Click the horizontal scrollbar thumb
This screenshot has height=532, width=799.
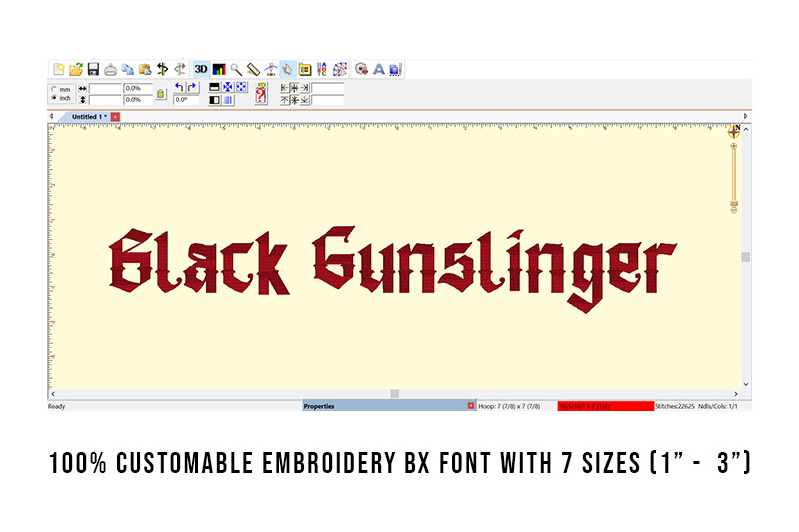pyautogui.click(x=395, y=394)
